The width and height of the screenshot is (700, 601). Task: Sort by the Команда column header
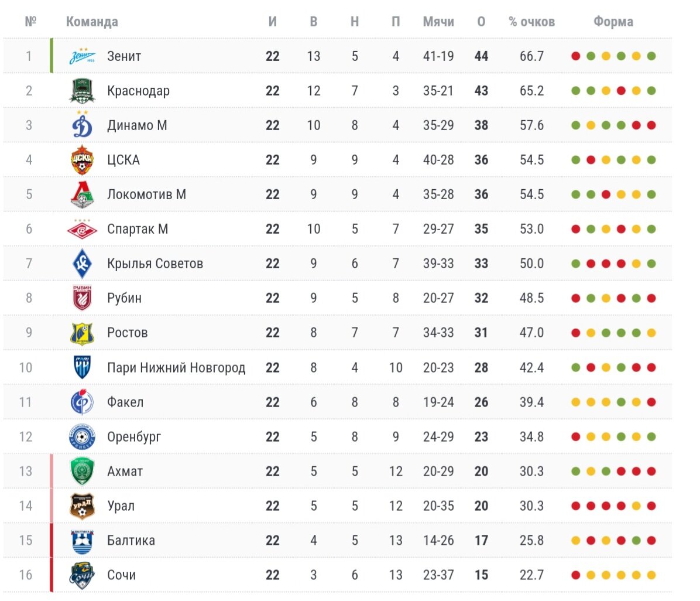92,22
